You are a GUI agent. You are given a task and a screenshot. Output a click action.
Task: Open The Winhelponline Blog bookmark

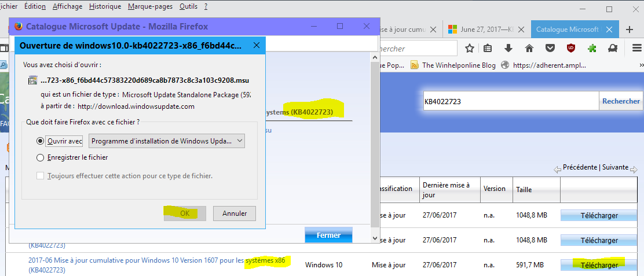[454, 65]
